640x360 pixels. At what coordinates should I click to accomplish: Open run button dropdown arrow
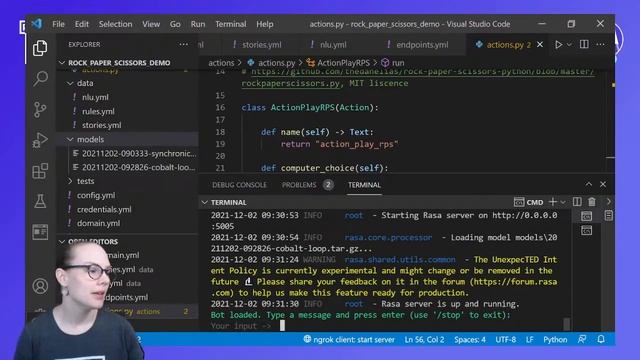[569, 44]
